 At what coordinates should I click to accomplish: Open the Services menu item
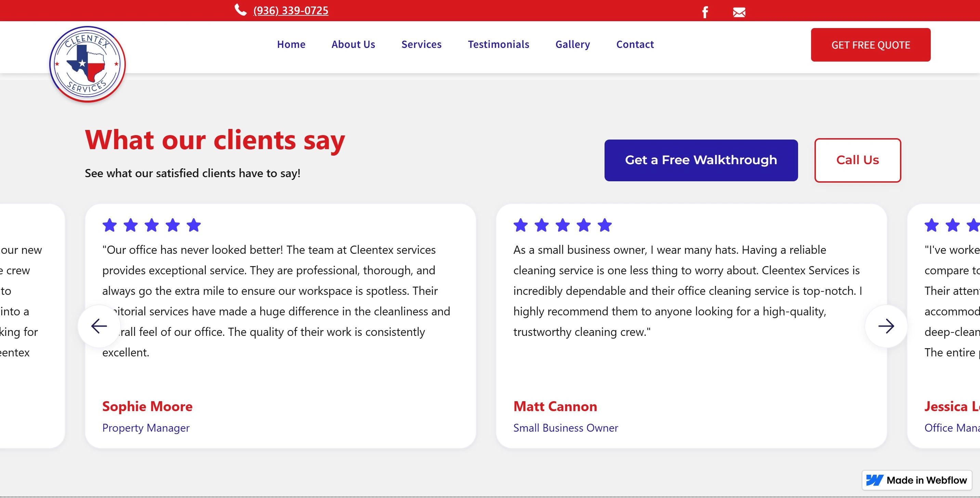pos(421,44)
